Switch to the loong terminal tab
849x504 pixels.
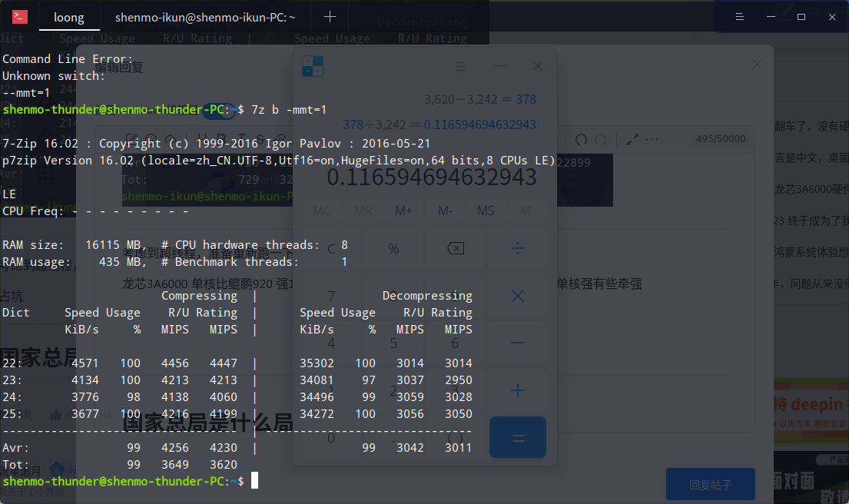[68, 18]
